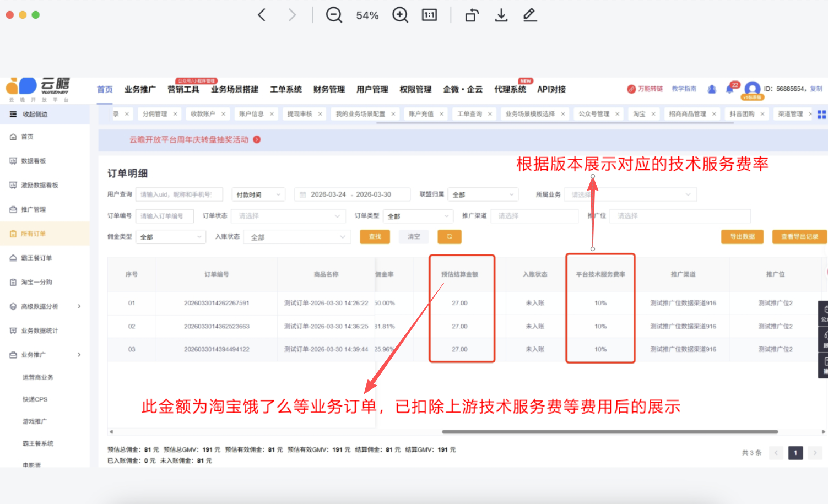Open the 订单类型 dropdown
828x504 pixels.
pos(418,216)
